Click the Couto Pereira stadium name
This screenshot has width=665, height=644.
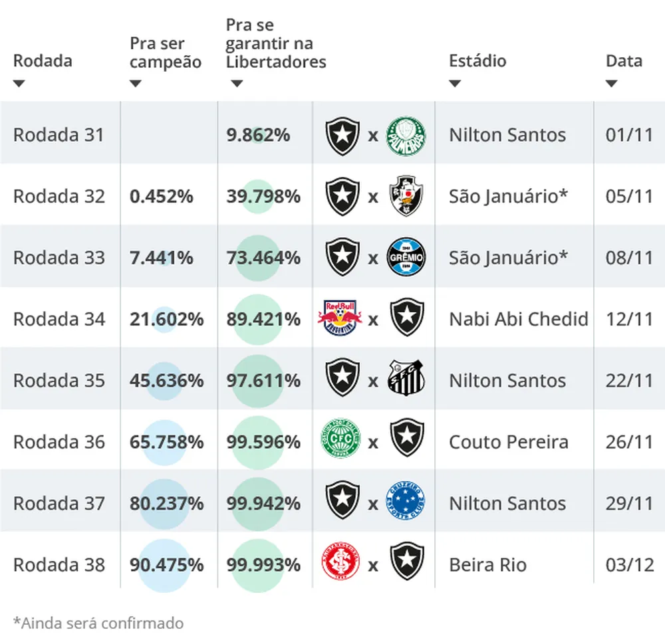point(509,442)
